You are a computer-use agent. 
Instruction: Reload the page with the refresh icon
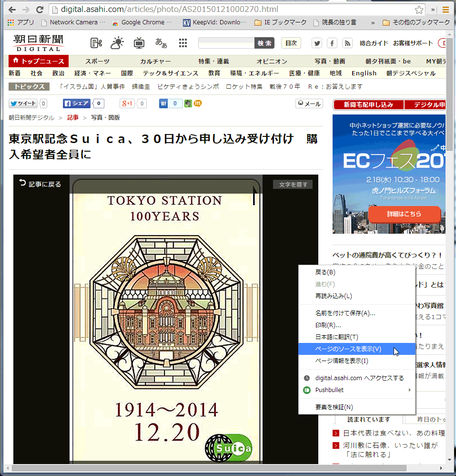(40, 10)
